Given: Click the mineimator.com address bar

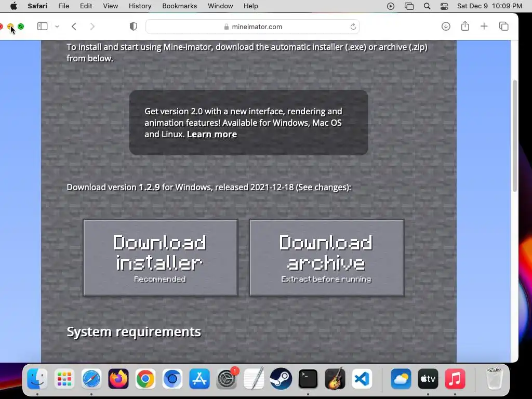Looking at the screenshot, I should point(252,26).
